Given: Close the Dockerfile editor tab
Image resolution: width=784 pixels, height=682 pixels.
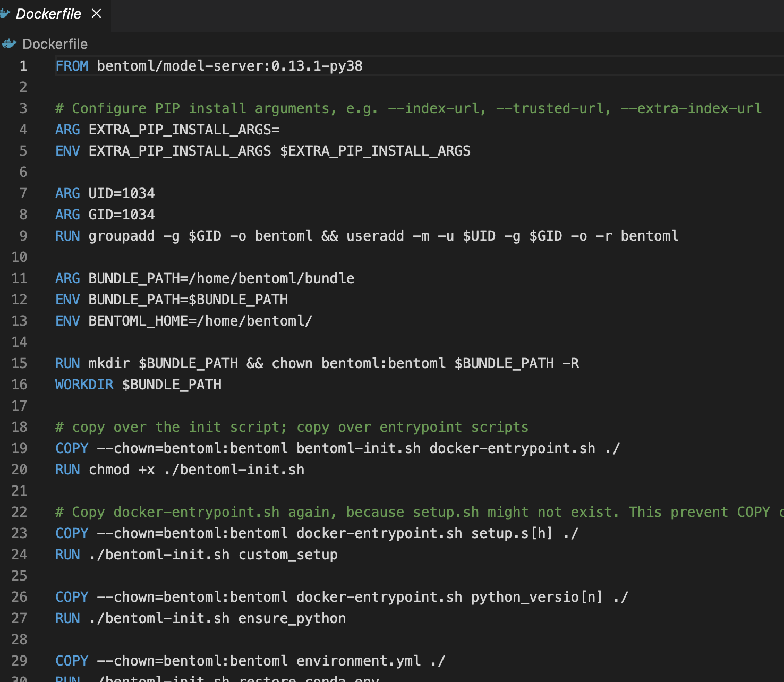Looking at the screenshot, I should coord(96,13).
